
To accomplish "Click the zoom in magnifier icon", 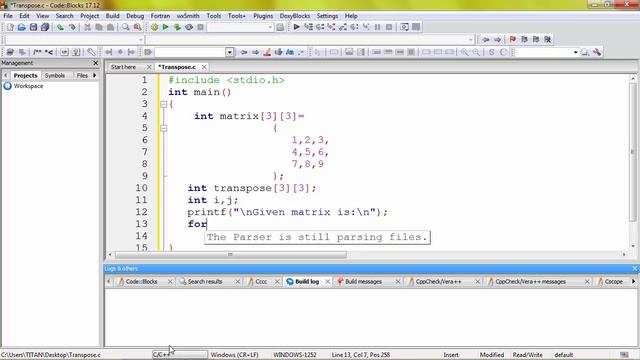I will pyautogui.click(x=464, y=52).
